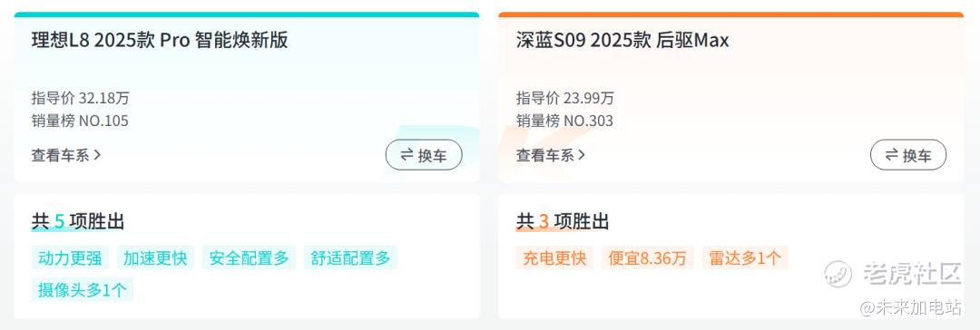This screenshot has width=980, height=330.
Task: Select the 安全配置多 tag
Action: (x=249, y=257)
